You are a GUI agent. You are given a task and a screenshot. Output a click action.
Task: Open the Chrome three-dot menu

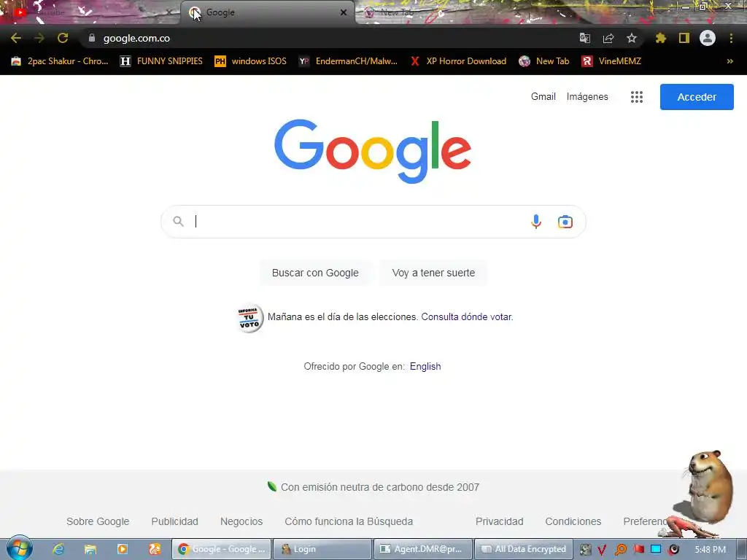click(x=731, y=38)
